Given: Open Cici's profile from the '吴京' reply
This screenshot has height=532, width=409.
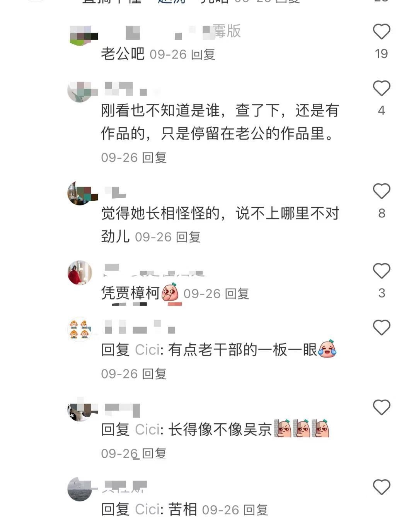Looking at the screenshot, I should (x=147, y=430).
